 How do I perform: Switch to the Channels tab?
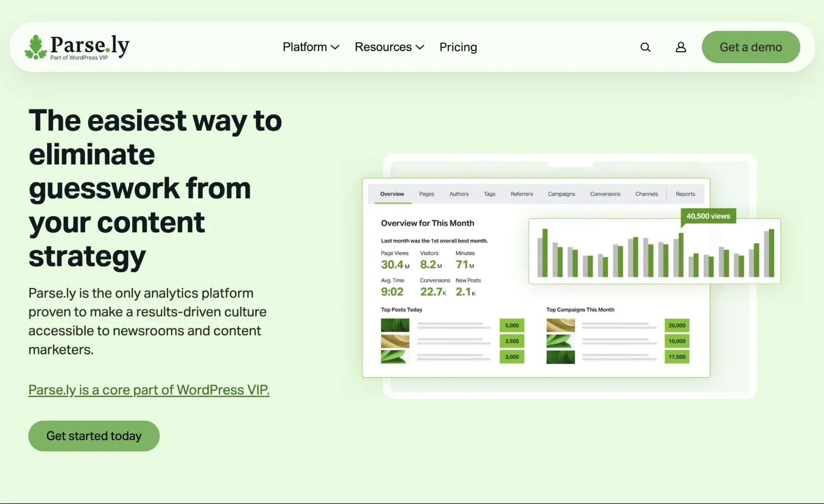646,194
